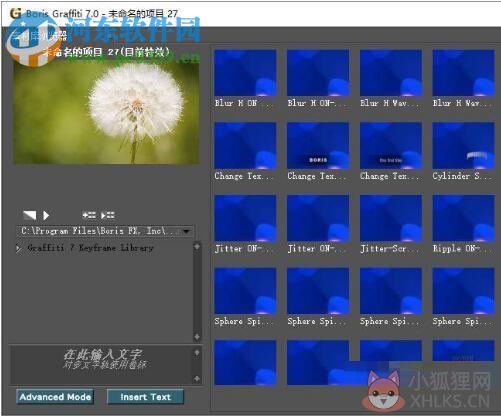Select the Cylinder S preset thumbnail
Screen dimensions: 501x417
pyautogui.click(x=463, y=146)
